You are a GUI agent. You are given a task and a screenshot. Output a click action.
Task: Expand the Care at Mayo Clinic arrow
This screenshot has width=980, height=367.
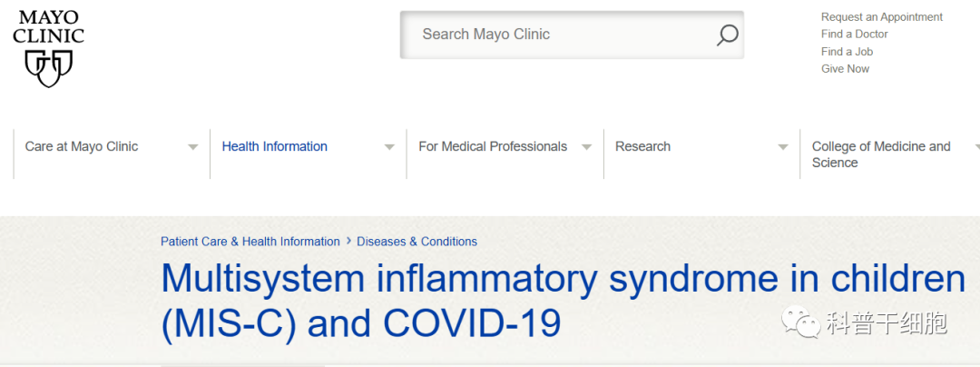click(193, 147)
